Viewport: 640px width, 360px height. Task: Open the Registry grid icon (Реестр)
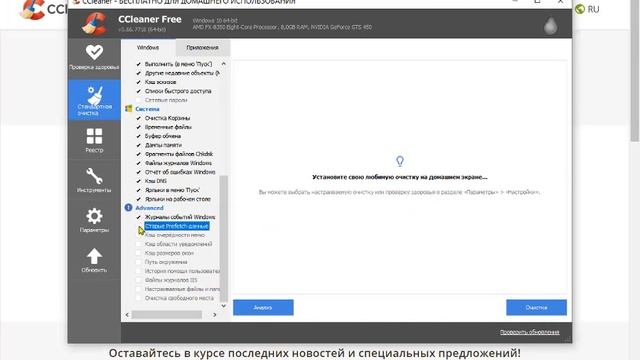pos(94,136)
